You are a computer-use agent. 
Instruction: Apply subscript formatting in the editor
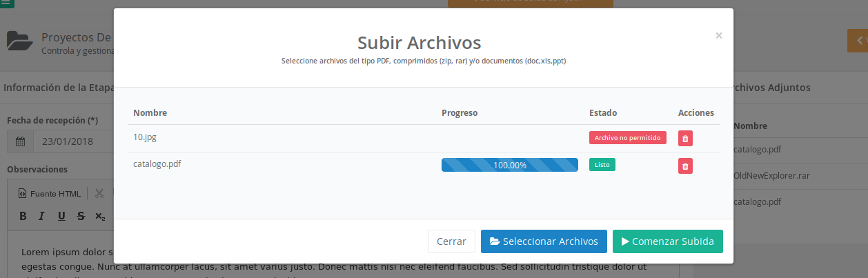point(100,216)
